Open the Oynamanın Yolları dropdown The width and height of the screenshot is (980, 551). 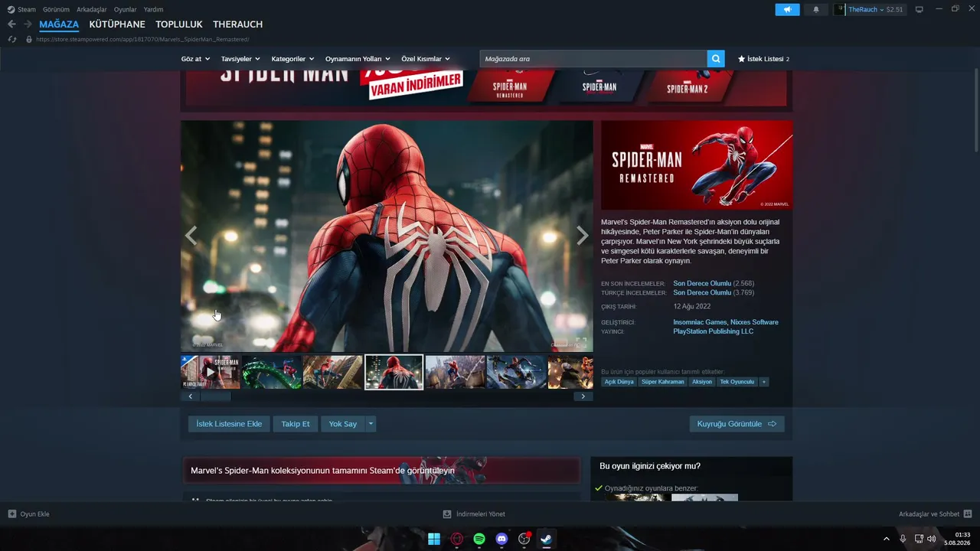click(x=358, y=59)
